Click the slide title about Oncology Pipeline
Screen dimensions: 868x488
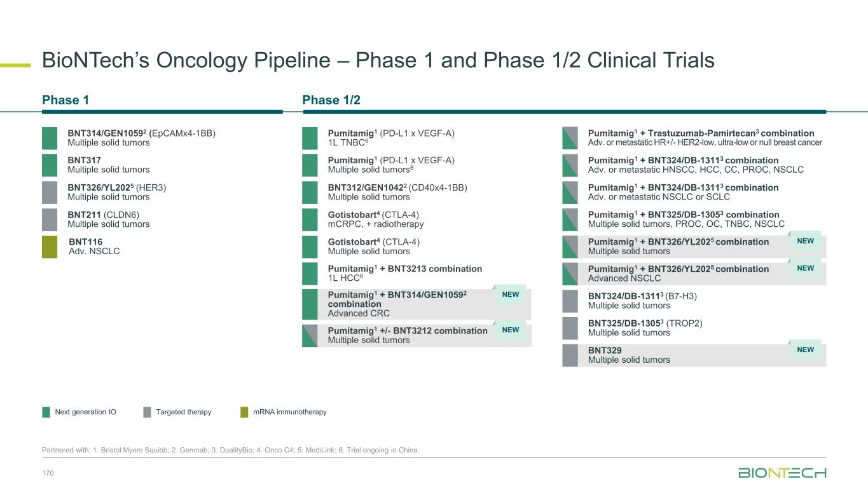tap(378, 61)
